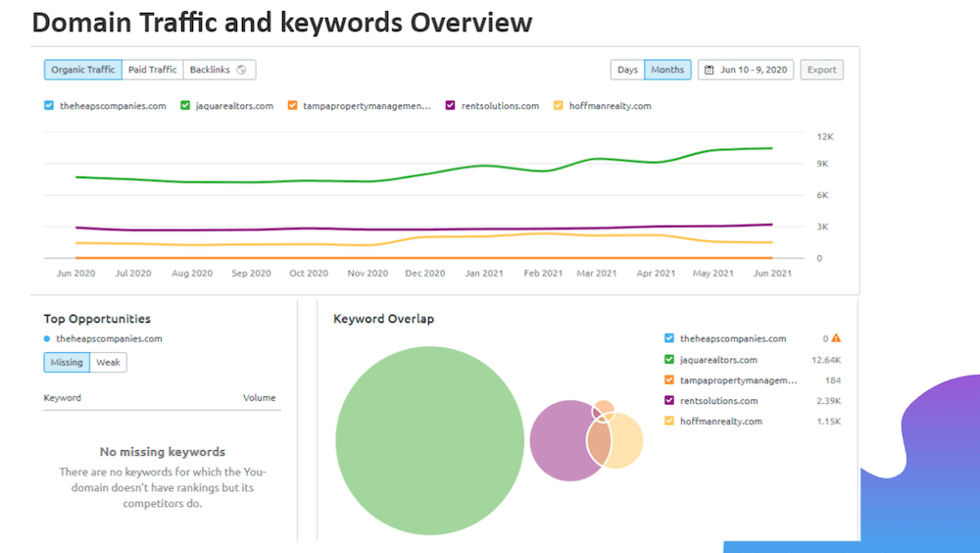Toggle the rentsolutions.com checkbox above the chart
Viewport: 980px width, 553px height.
[451, 106]
